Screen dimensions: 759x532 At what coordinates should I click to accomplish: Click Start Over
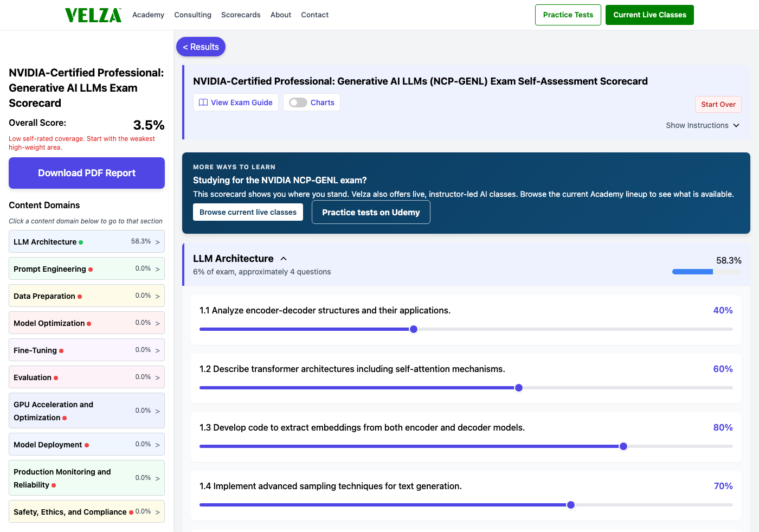point(718,104)
